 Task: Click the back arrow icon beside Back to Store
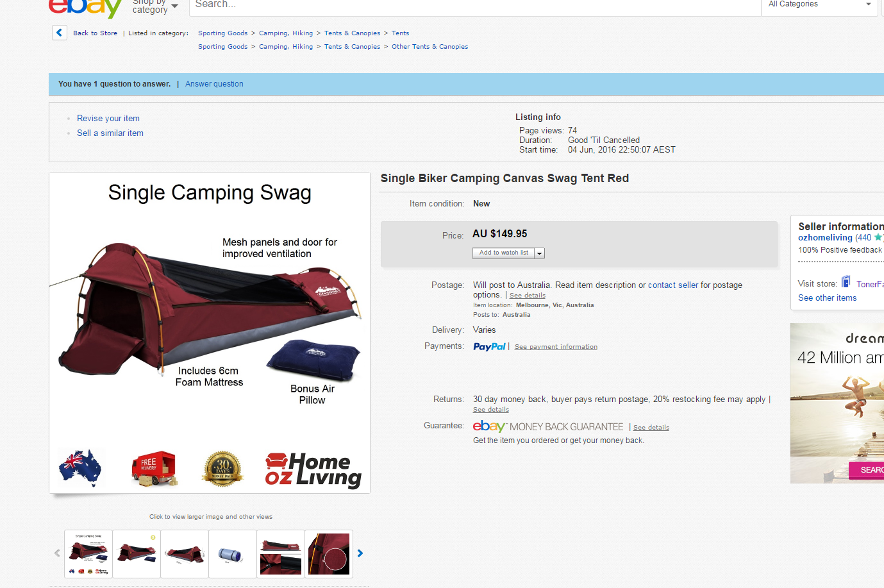[60, 33]
